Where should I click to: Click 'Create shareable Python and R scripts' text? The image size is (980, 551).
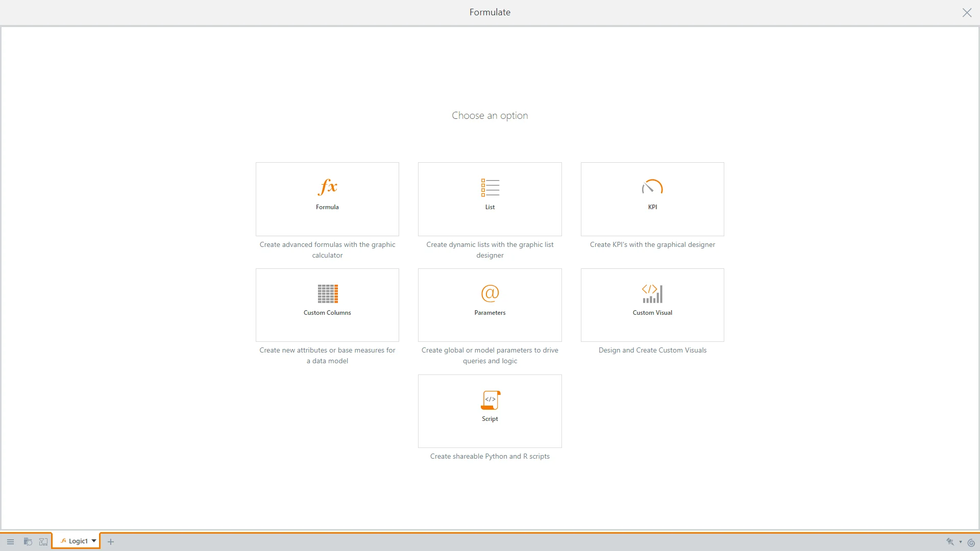[x=490, y=456]
